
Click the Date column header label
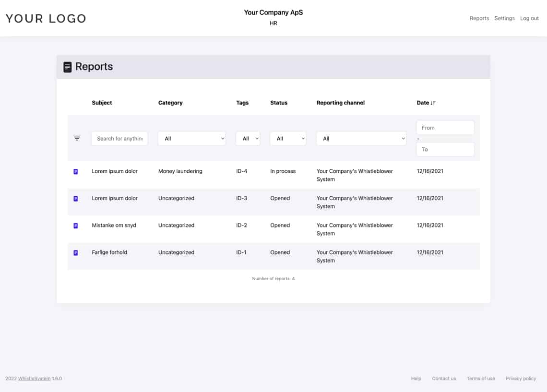(423, 103)
